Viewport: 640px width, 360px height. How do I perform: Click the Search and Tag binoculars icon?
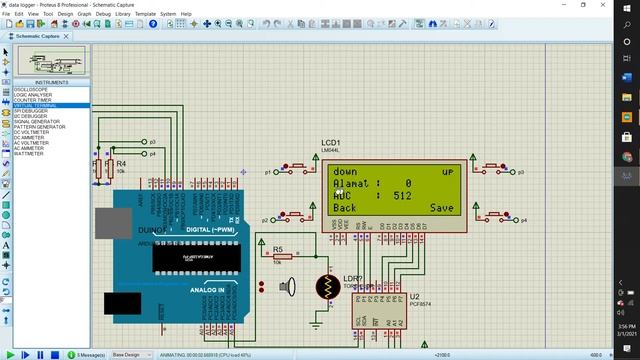point(433,24)
